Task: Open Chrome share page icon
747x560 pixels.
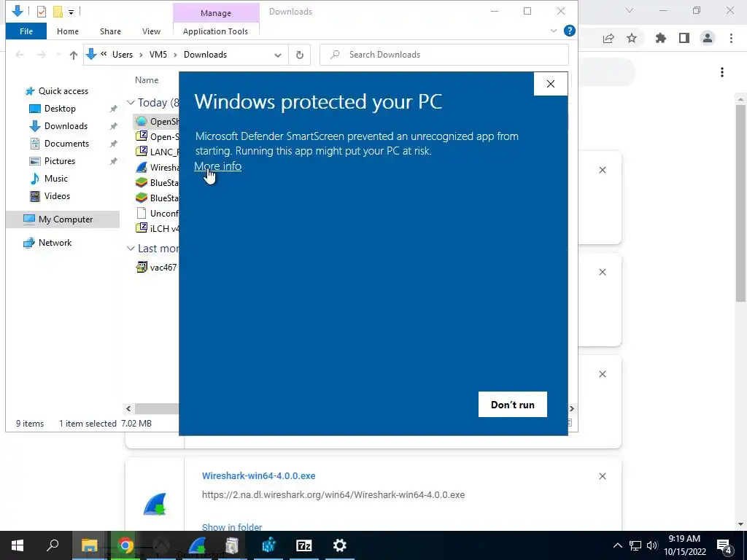Action: point(608,38)
